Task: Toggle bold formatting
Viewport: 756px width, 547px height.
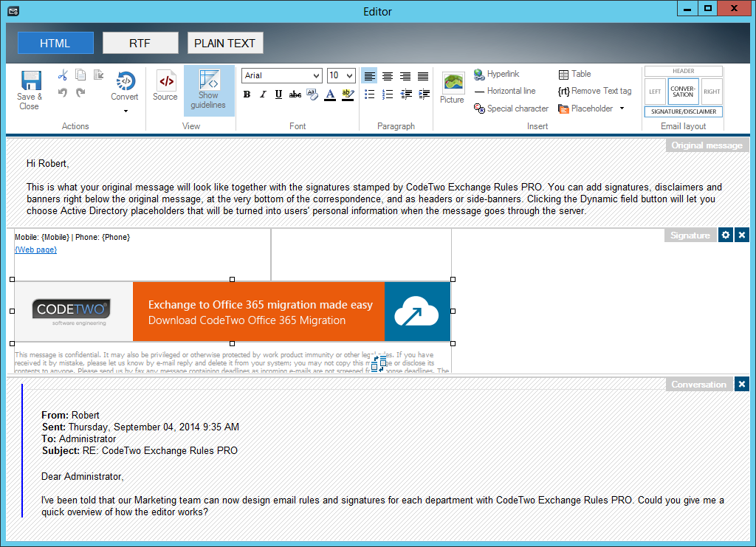Action: [247, 94]
